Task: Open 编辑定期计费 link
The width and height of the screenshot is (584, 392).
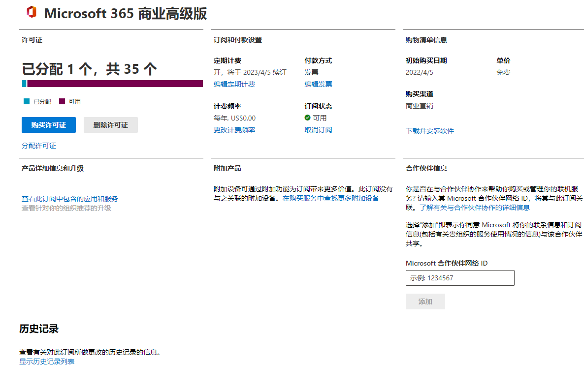Action: [x=234, y=84]
